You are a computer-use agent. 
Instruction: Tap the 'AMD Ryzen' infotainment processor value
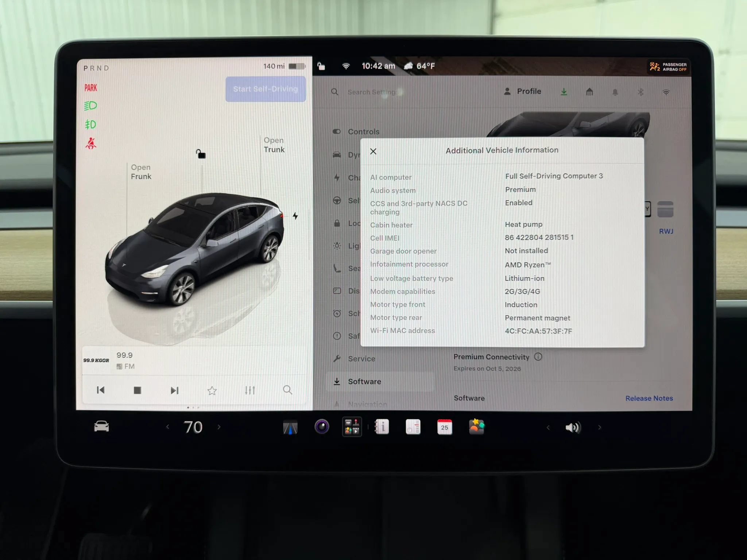[x=528, y=265]
